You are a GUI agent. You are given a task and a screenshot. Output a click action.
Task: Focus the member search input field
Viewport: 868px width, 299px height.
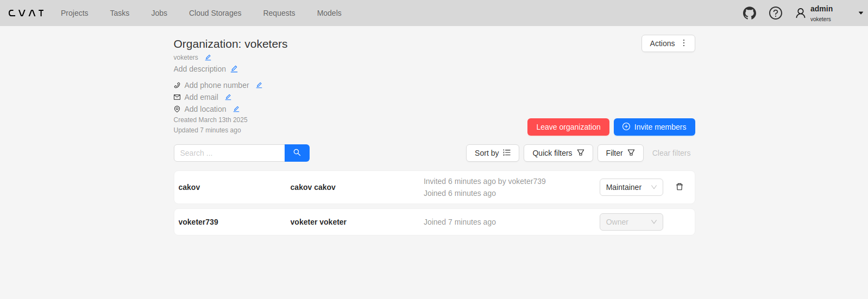[229, 153]
